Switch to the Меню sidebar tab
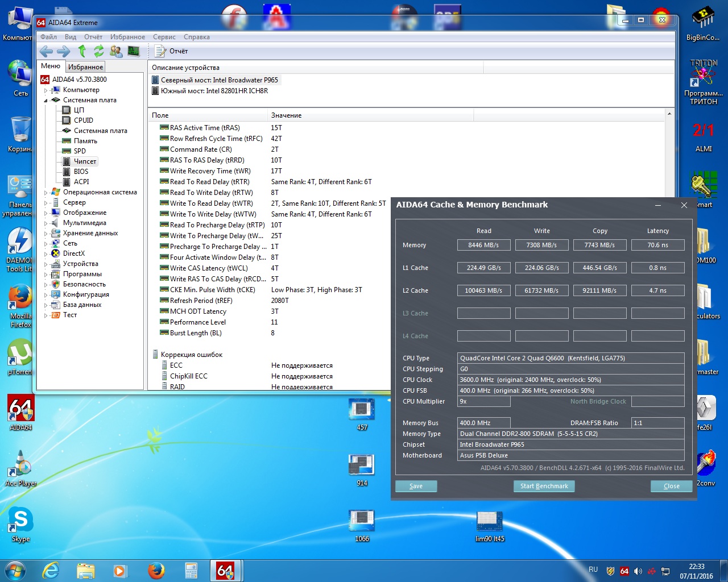This screenshot has height=582, width=728. (51, 66)
